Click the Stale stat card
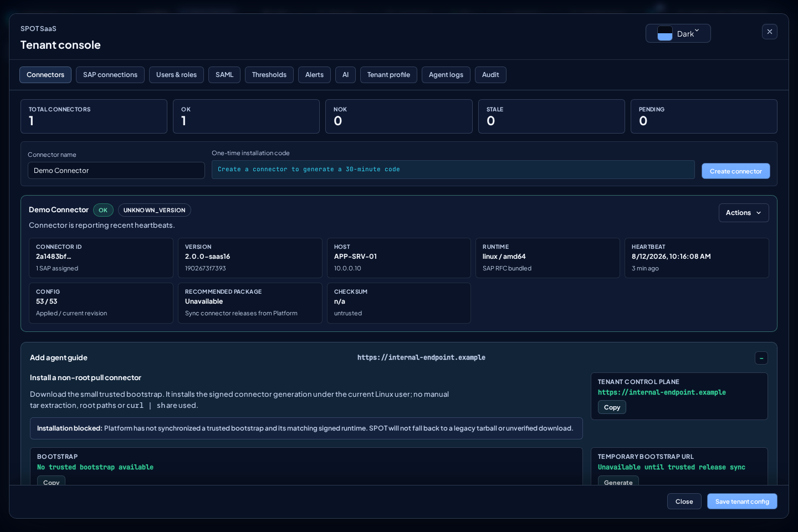The height and width of the screenshot is (532, 798). (551, 116)
